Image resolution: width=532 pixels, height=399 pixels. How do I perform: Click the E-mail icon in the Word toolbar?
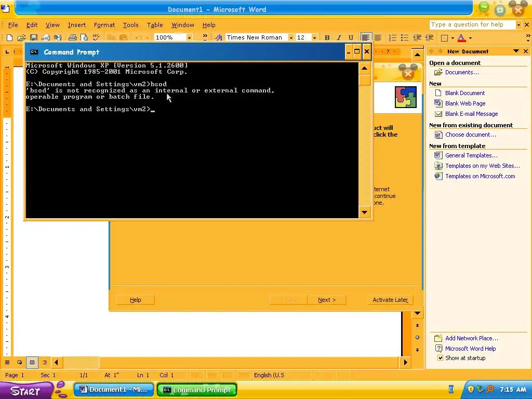tap(46, 37)
